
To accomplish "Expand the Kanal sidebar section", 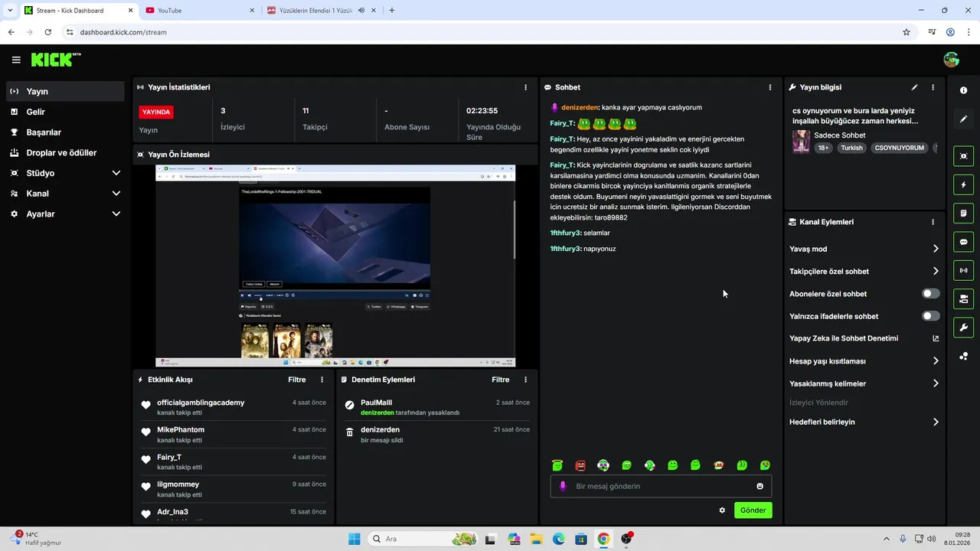I will pyautogui.click(x=116, y=194).
